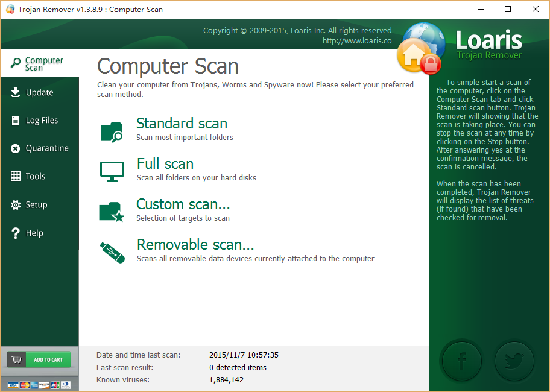Open the Tools section

tap(40, 176)
